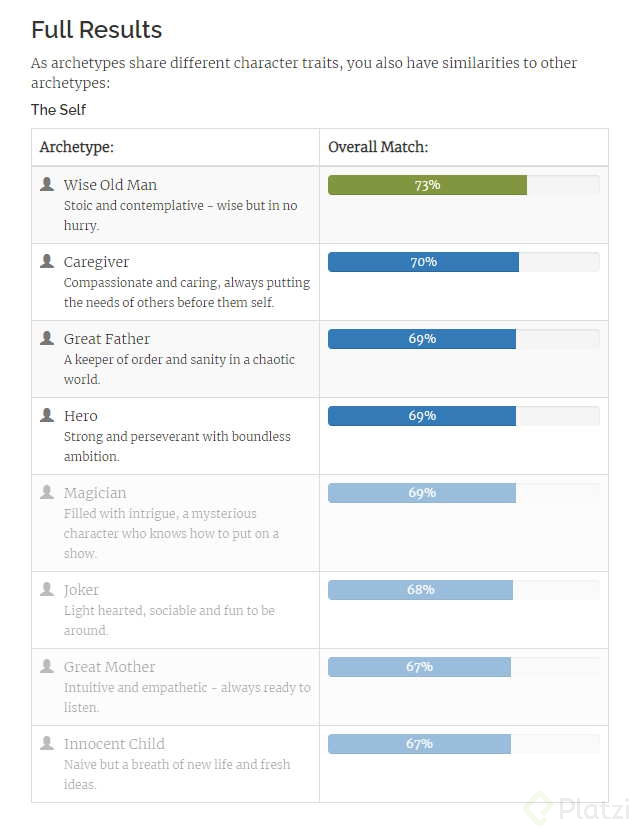Click the person icon beside Wise Old Man
636x835 pixels.
[x=47, y=184]
